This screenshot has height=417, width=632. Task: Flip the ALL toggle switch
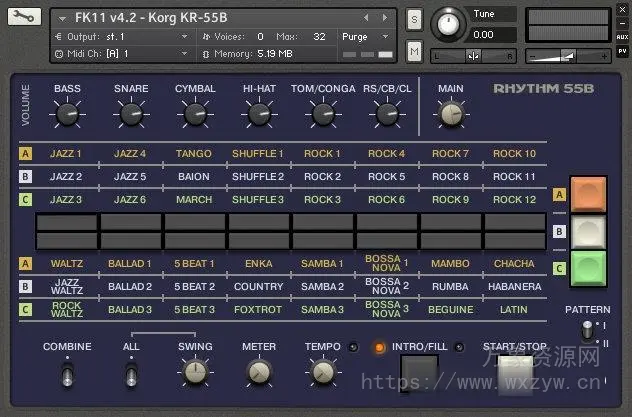[131, 375]
